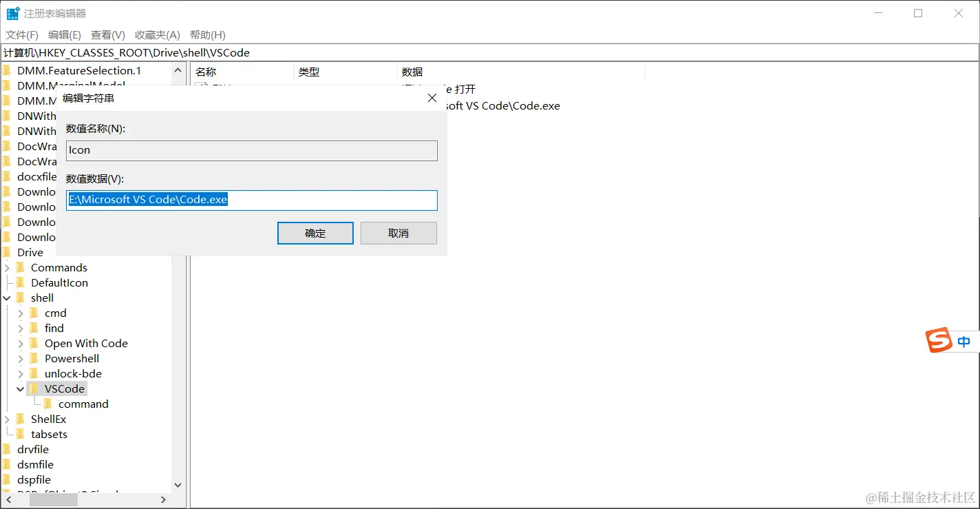Select the docxfile key label

pos(36,176)
